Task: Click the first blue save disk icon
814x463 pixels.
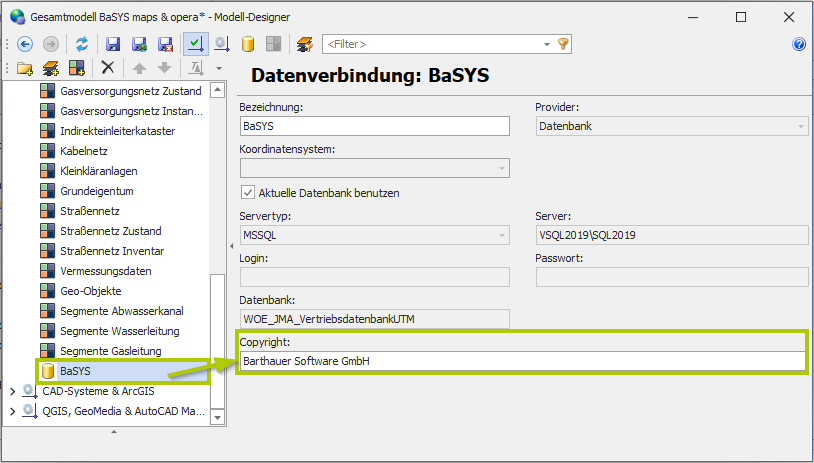Action: [x=113, y=44]
